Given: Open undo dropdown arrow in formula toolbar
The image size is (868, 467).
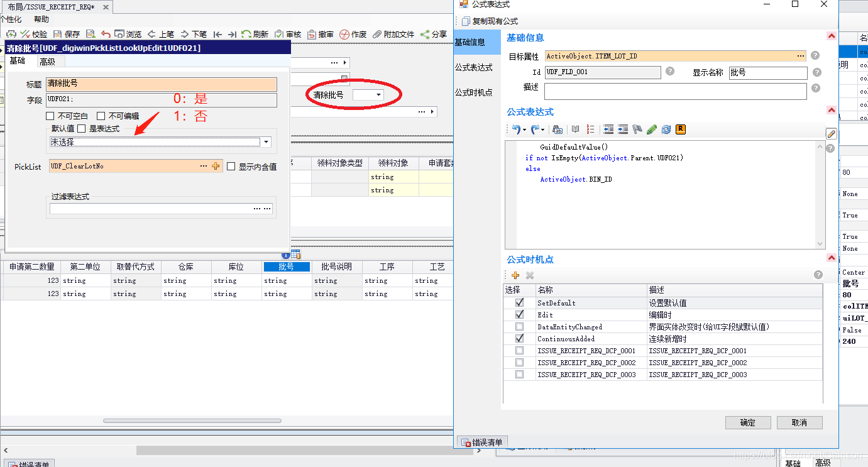Looking at the screenshot, I should (x=524, y=130).
